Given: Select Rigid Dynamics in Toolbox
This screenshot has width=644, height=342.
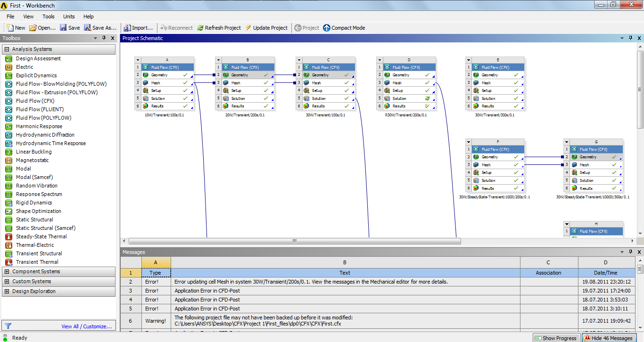Looking at the screenshot, I should pos(34,203).
